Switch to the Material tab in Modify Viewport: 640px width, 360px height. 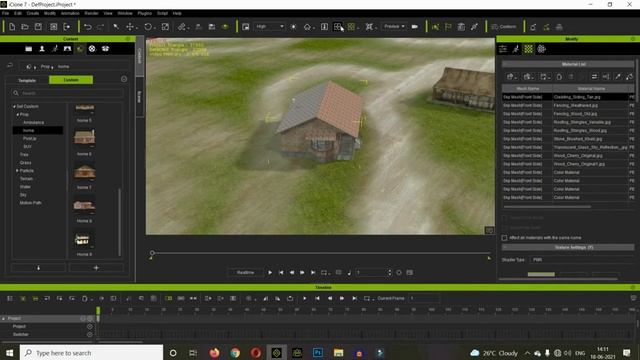(x=529, y=49)
